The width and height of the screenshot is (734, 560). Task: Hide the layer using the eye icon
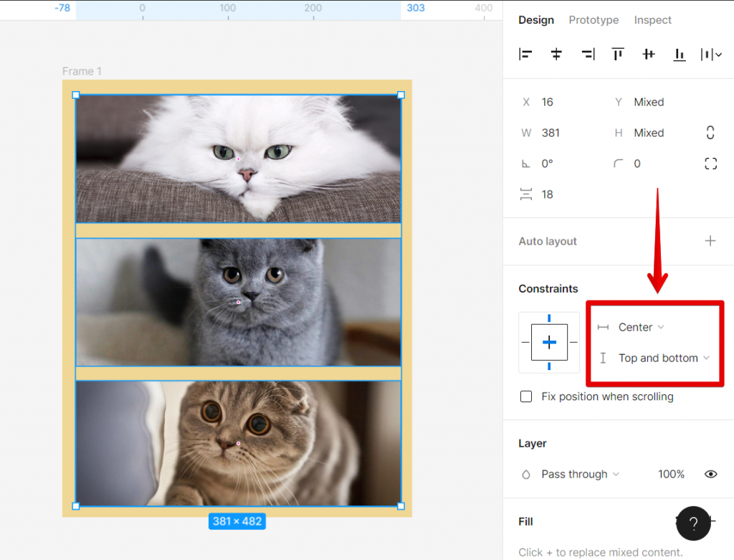point(710,474)
